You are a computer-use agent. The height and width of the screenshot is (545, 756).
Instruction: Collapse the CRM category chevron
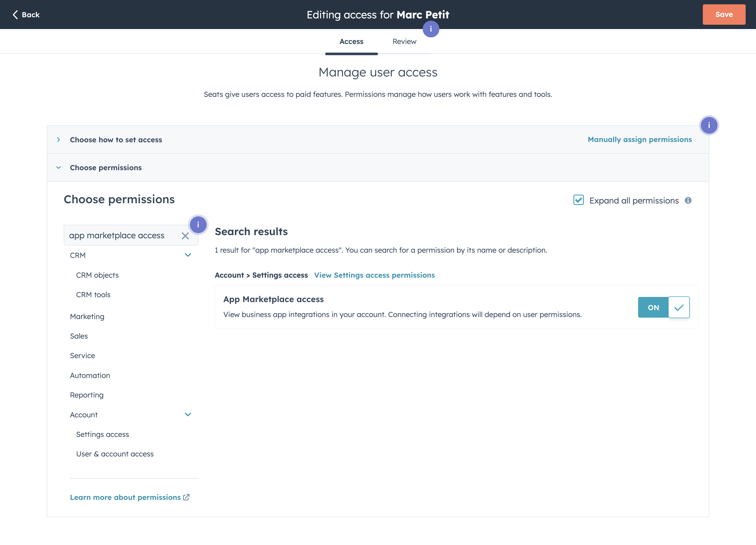point(188,255)
